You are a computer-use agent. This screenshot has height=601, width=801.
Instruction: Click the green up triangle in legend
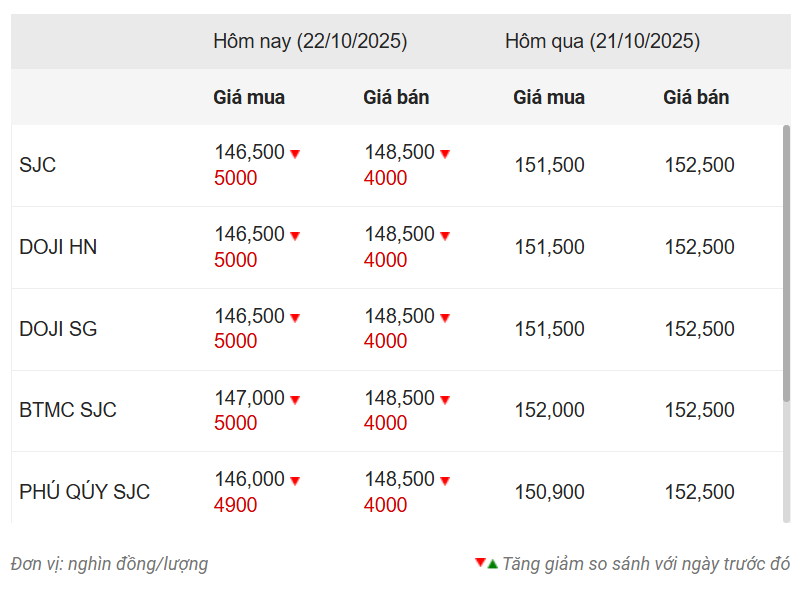pyautogui.click(x=493, y=564)
